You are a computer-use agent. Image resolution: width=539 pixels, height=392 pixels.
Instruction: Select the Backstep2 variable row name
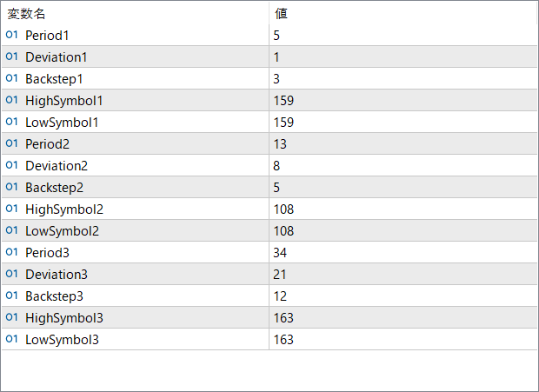[x=54, y=187]
